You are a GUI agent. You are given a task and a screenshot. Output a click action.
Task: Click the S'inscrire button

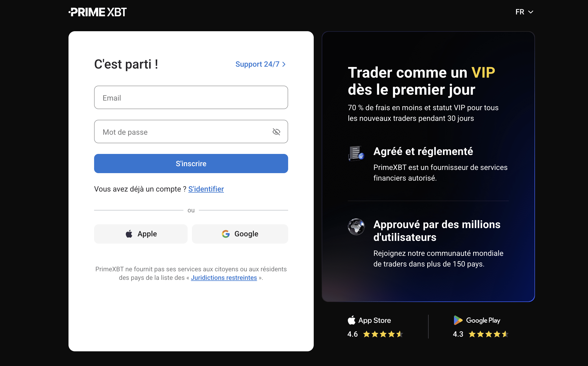[191, 164]
